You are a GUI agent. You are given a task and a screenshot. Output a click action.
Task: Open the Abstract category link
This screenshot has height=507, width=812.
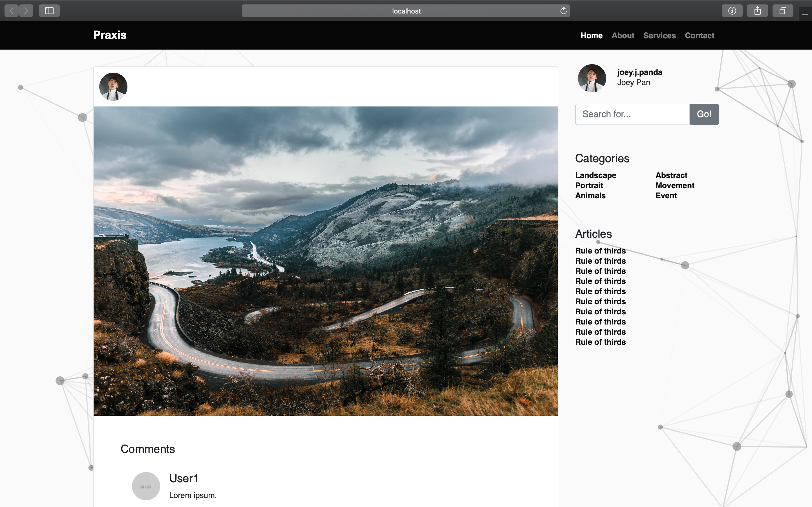671,175
